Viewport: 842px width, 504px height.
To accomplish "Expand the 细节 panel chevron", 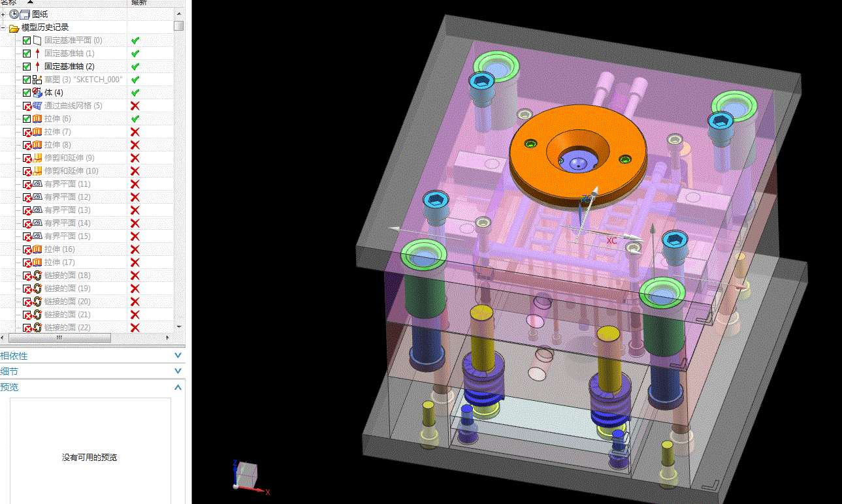I will point(178,371).
